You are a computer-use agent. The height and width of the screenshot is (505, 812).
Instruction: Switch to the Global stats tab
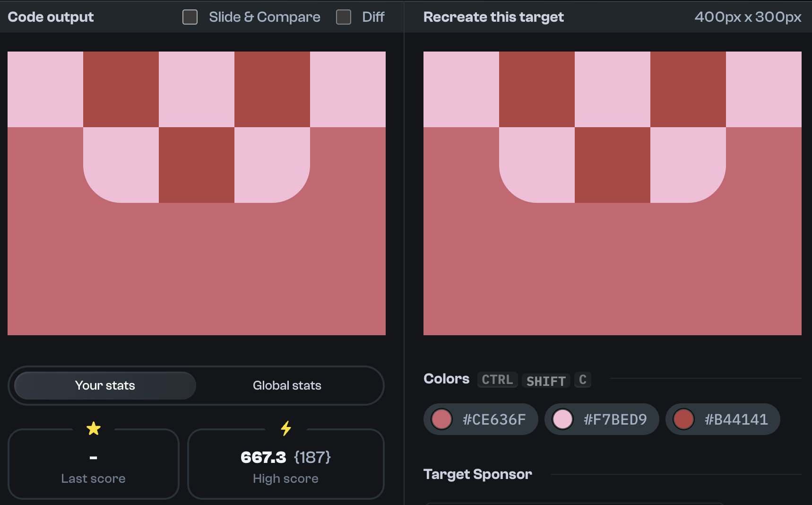286,385
